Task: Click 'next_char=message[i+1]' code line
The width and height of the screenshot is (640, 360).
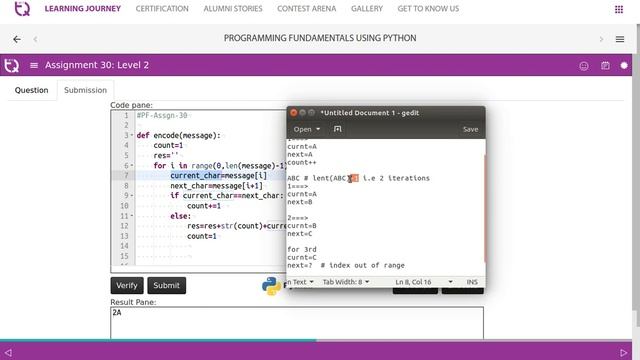Action: tap(216, 186)
